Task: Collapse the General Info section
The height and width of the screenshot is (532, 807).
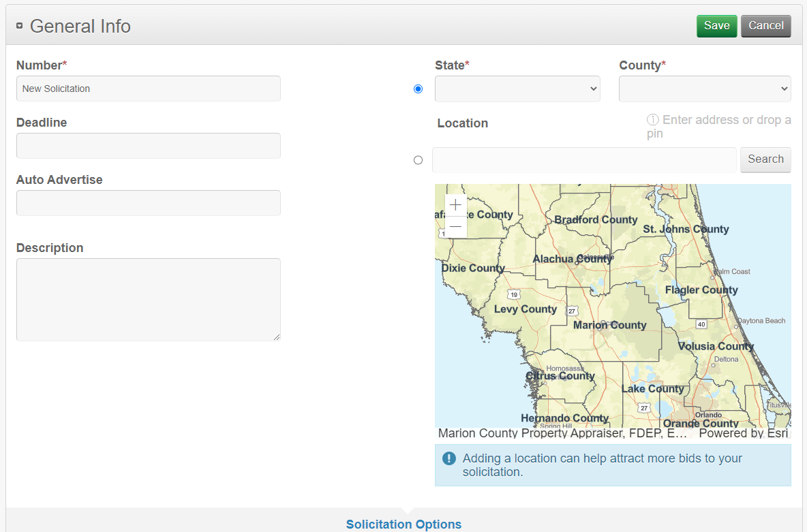Action: tap(20, 26)
